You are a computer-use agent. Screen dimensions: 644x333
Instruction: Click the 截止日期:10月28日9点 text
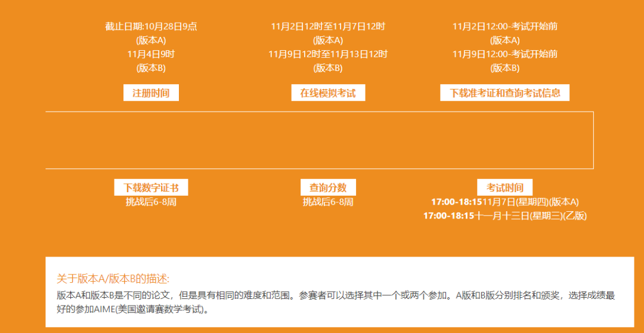(151, 26)
